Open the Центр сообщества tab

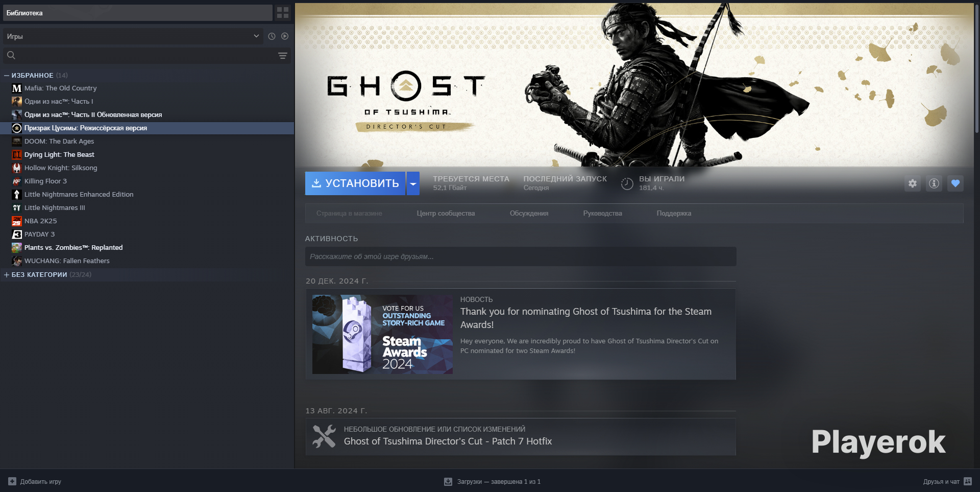point(445,214)
